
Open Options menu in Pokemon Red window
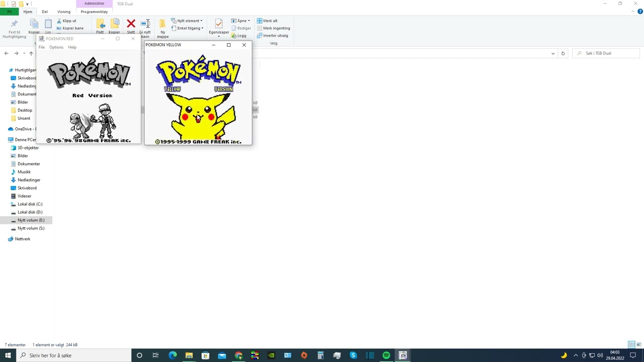coord(56,47)
